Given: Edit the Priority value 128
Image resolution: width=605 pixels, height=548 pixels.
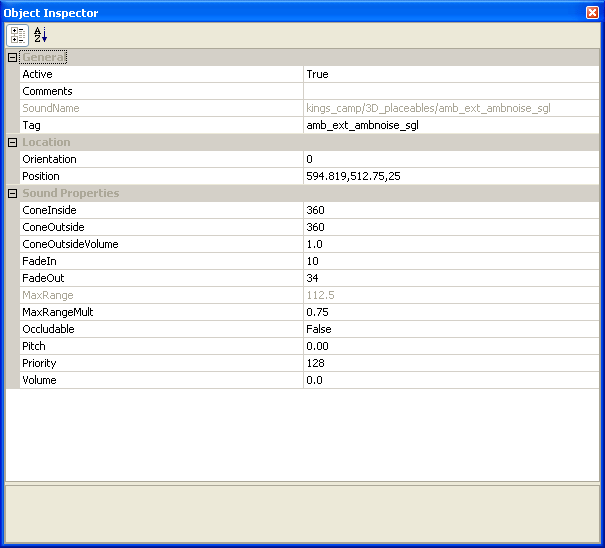Looking at the screenshot, I should (451, 364).
